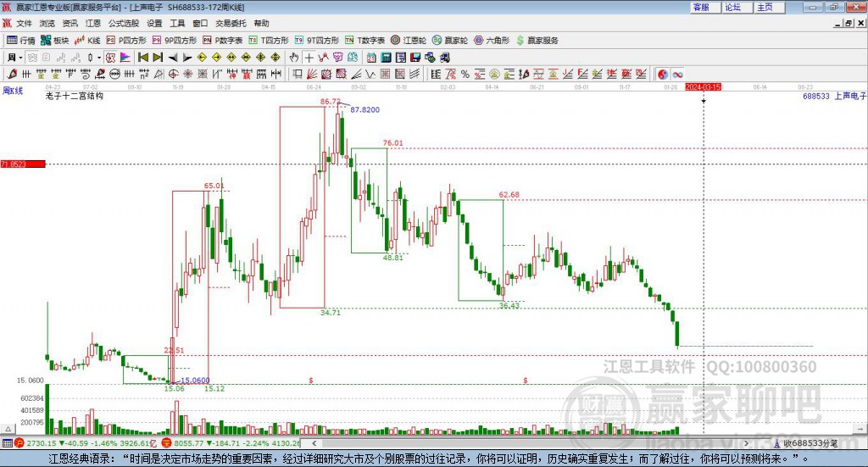868x467 pixels.
Task: Open the 六角形 hexagon tool
Action: [491, 41]
